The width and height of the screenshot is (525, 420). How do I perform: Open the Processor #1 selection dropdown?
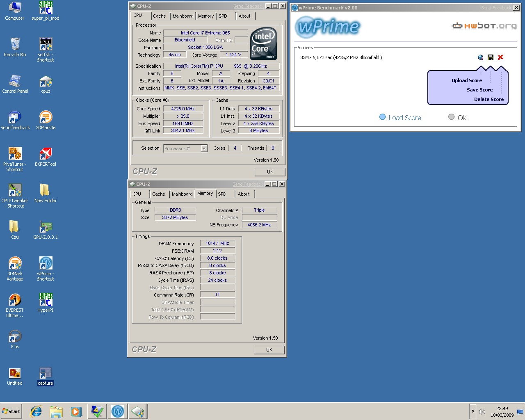pos(185,148)
